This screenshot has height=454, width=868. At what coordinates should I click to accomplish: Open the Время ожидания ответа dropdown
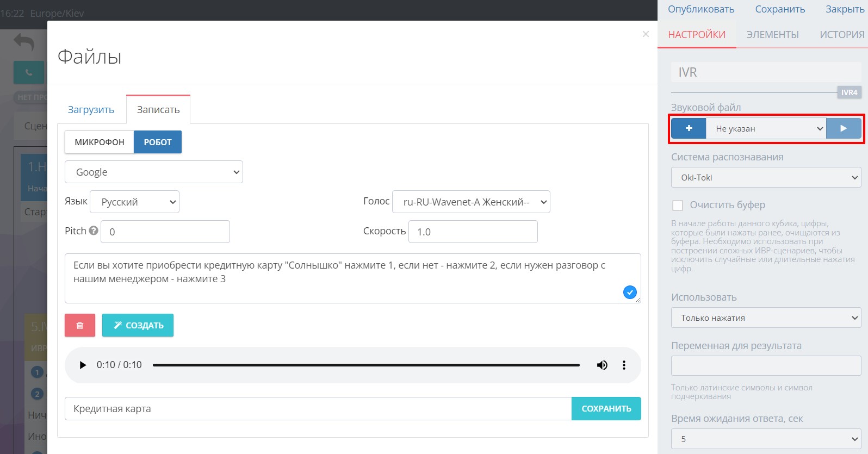point(766,439)
